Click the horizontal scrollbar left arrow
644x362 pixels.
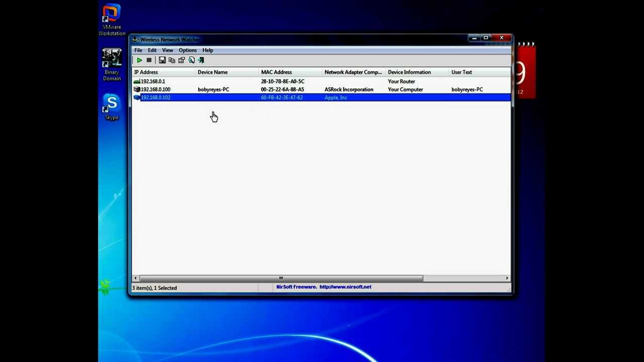(x=135, y=278)
